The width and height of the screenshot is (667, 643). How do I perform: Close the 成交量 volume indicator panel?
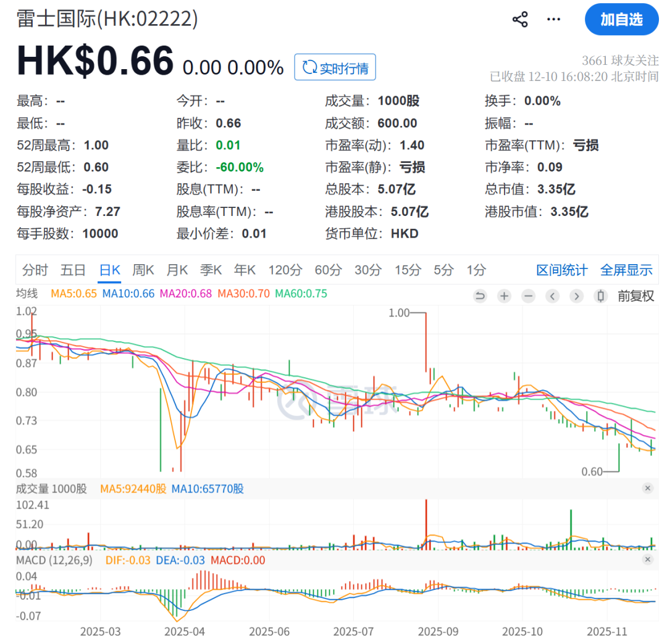[x=647, y=489]
